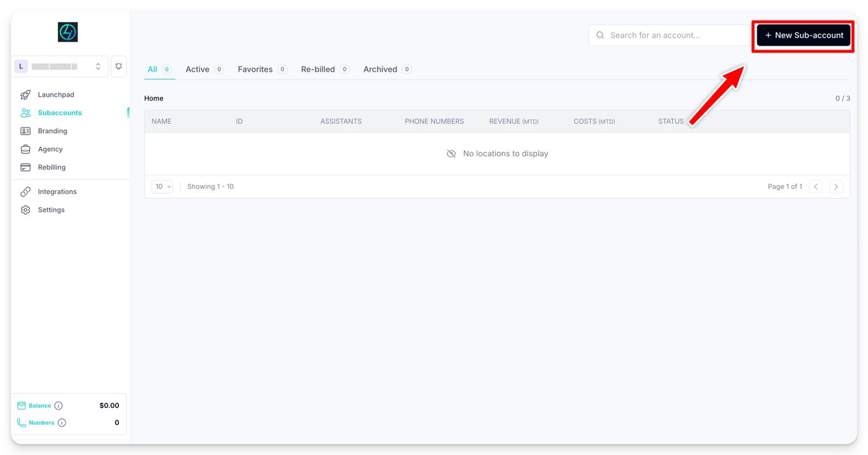The width and height of the screenshot is (868, 455).
Task: Go to the next page arrow
Action: coord(836,187)
